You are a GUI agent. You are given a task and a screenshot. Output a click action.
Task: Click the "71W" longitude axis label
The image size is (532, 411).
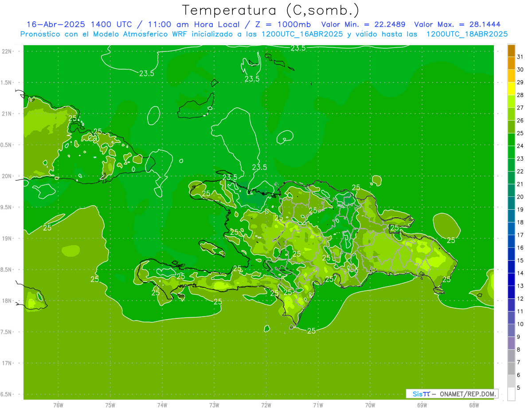tap(318, 405)
